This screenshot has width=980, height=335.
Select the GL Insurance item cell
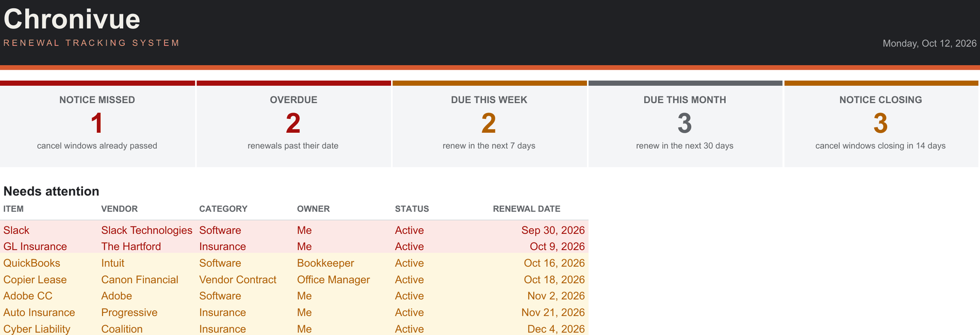(x=35, y=247)
